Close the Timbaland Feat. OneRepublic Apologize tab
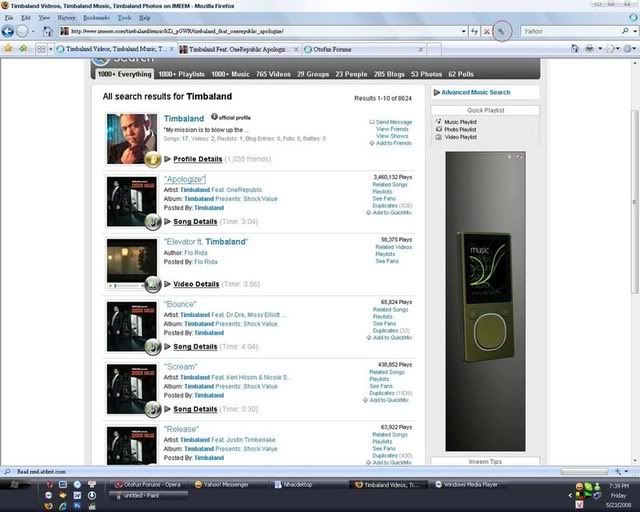Image resolution: width=640 pixels, height=512 pixels. (296, 49)
